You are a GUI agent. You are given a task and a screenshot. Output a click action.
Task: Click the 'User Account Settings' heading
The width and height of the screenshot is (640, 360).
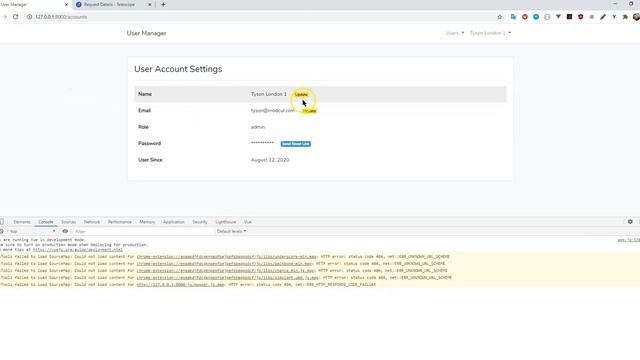point(178,69)
